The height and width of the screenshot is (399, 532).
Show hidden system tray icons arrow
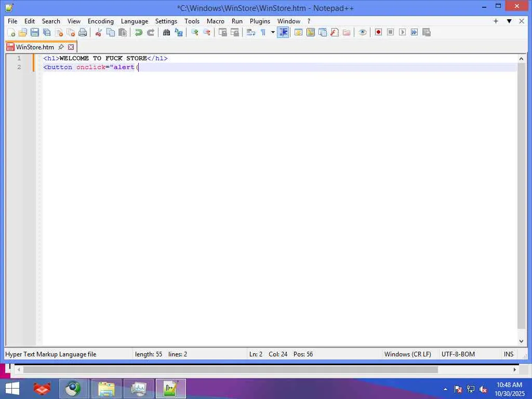445,389
